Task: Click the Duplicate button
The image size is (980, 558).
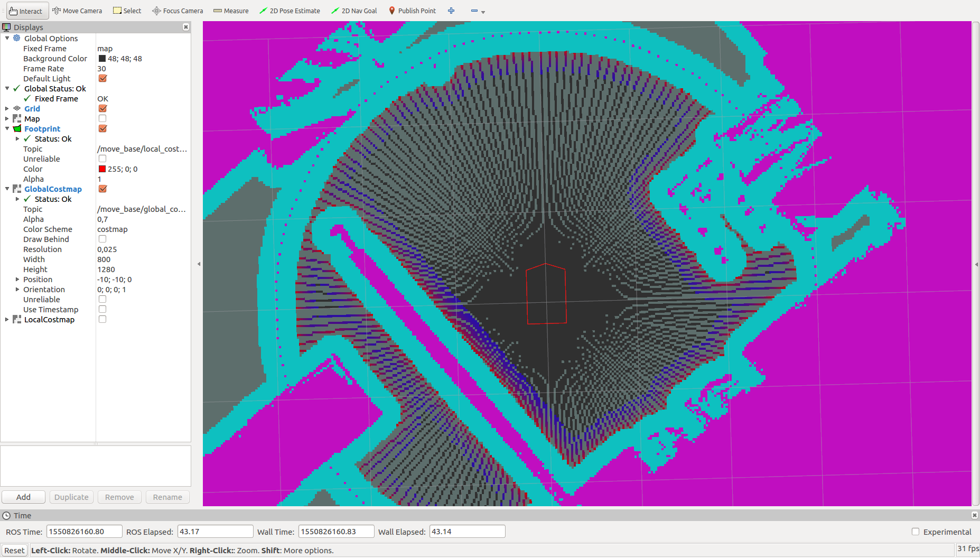Action: point(71,497)
